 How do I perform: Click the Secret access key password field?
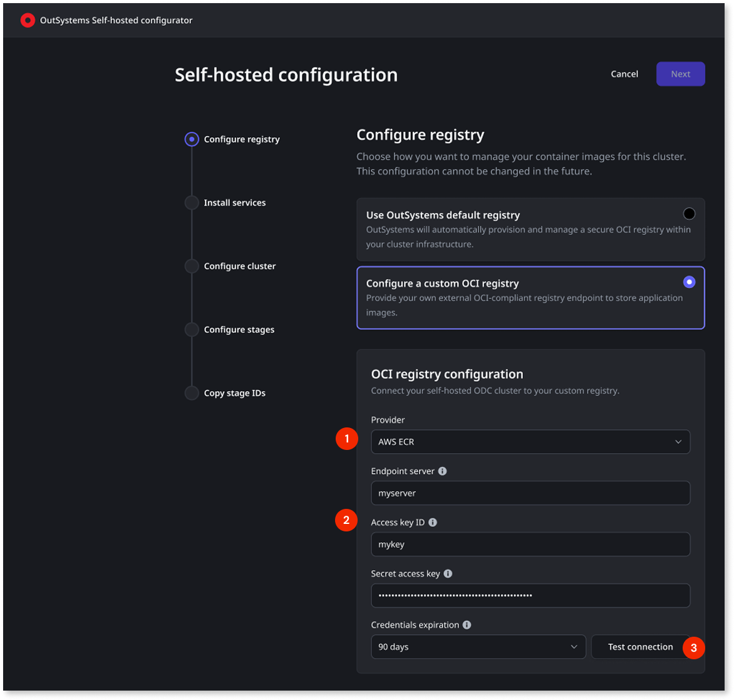click(x=530, y=595)
